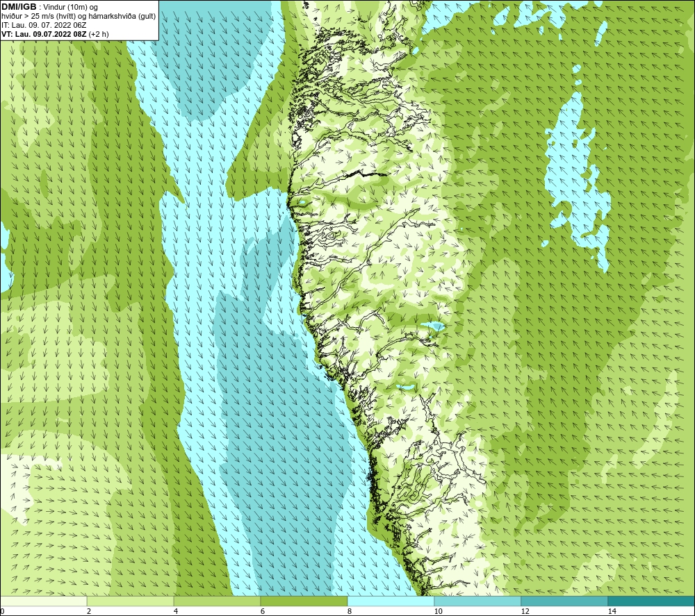Click the 4–6 m/s green swatch

tap(217, 601)
